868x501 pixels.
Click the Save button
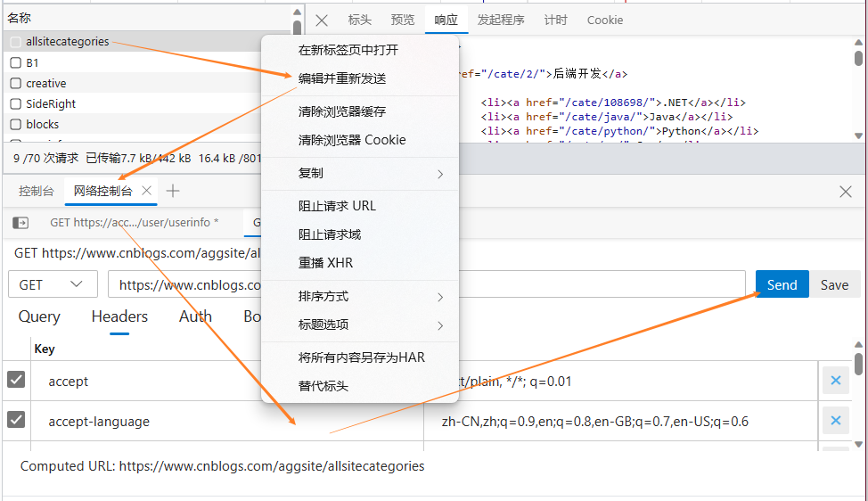(834, 284)
